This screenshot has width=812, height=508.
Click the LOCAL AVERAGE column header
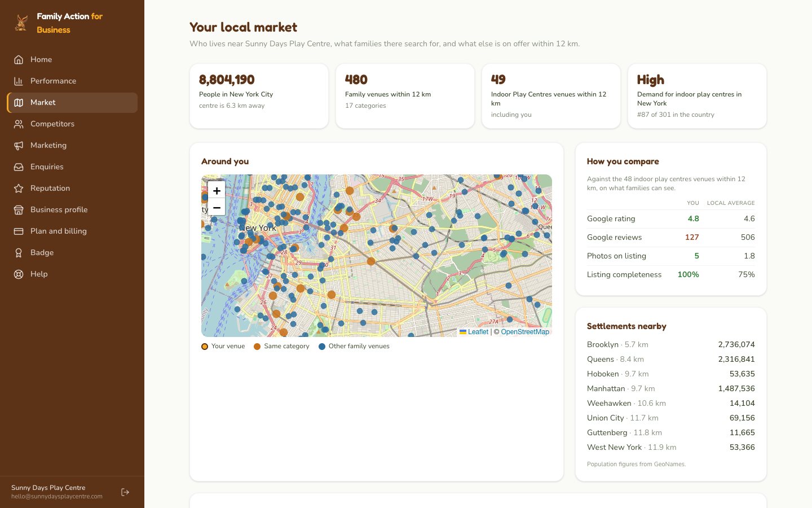click(x=731, y=203)
